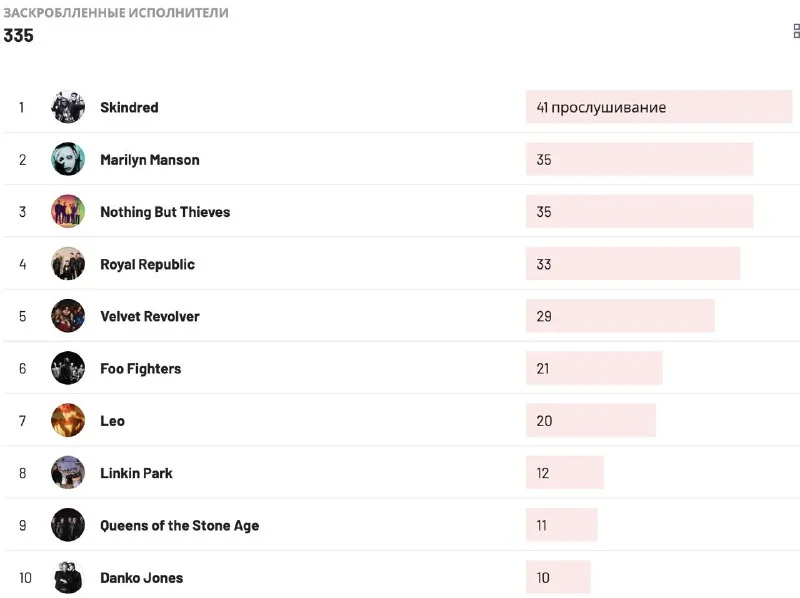Click the Foo Fighters artist name
This screenshot has height=598, width=800.
pyautogui.click(x=141, y=369)
